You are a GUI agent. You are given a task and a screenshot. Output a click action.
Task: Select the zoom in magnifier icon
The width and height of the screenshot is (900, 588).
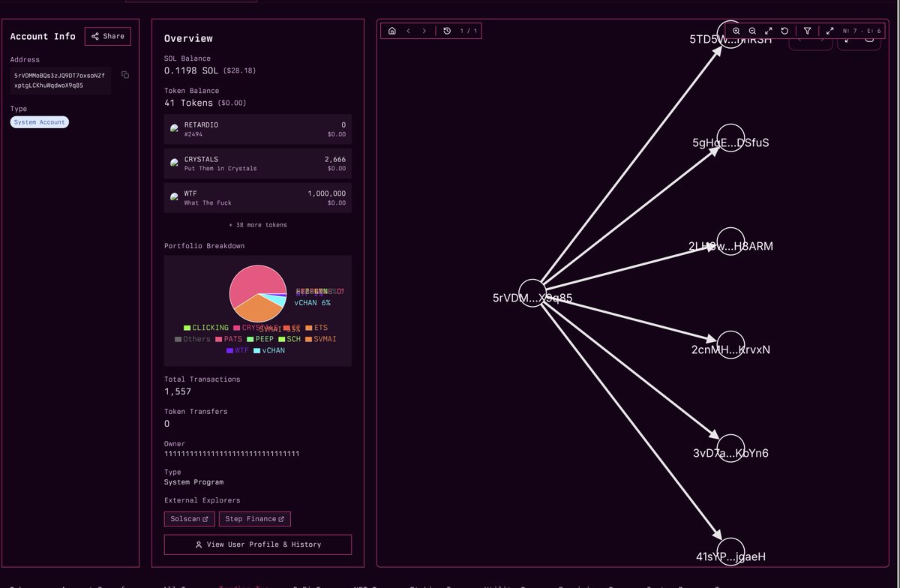coord(736,31)
